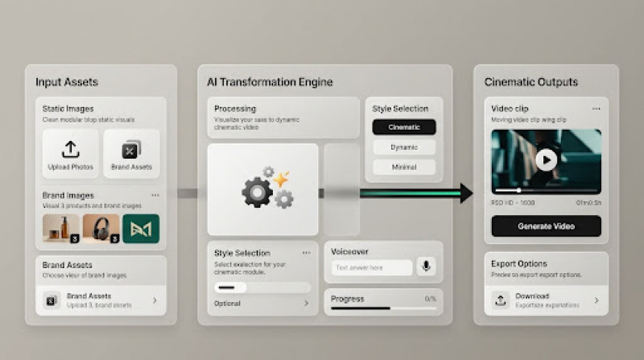The image size is (644, 360).
Task: Select the Minimal style option
Action: [404, 168]
